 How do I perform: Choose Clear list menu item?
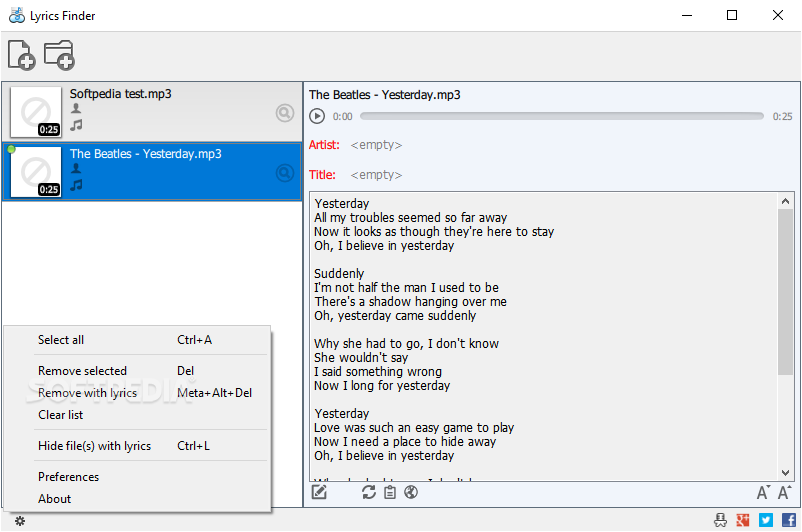137,414
